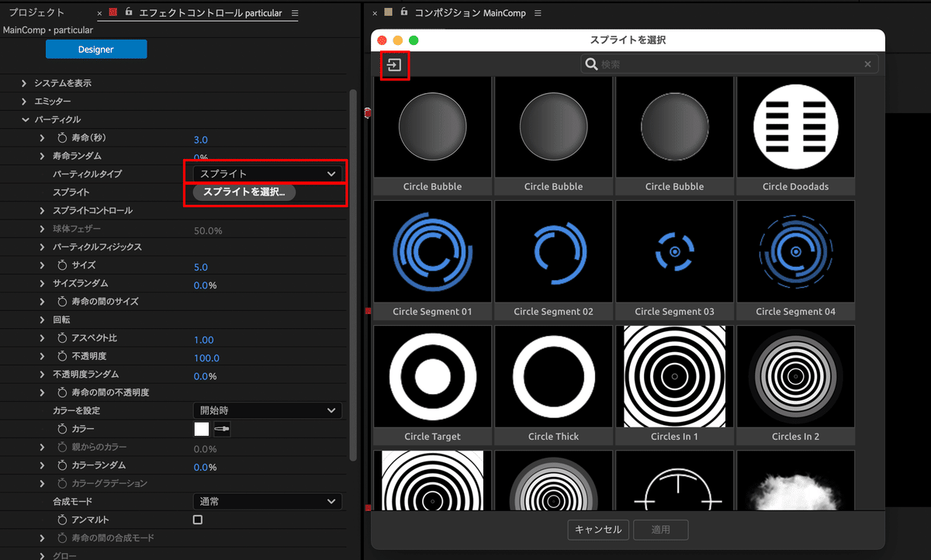Image resolution: width=931 pixels, height=560 pixels.
Task: Open the エフェクトコントロール panel menu icon
Action: [x=294, y=12]
